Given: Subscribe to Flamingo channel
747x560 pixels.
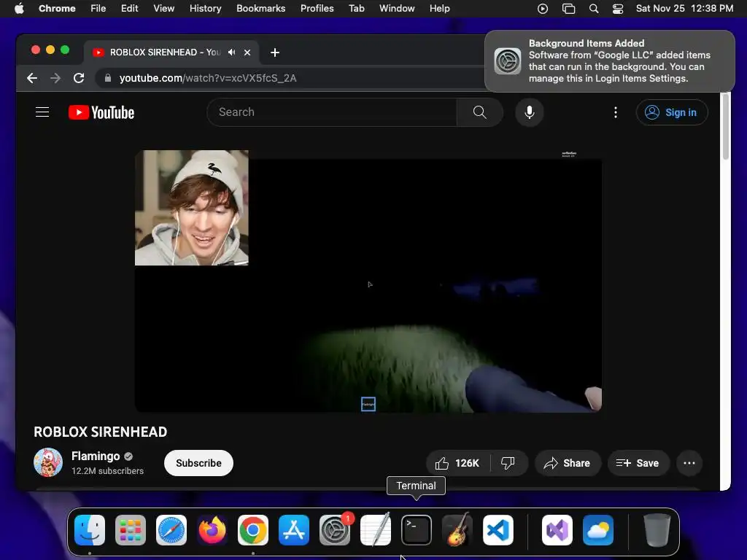Looking at the screenshot, I should (x=198, y=463).
